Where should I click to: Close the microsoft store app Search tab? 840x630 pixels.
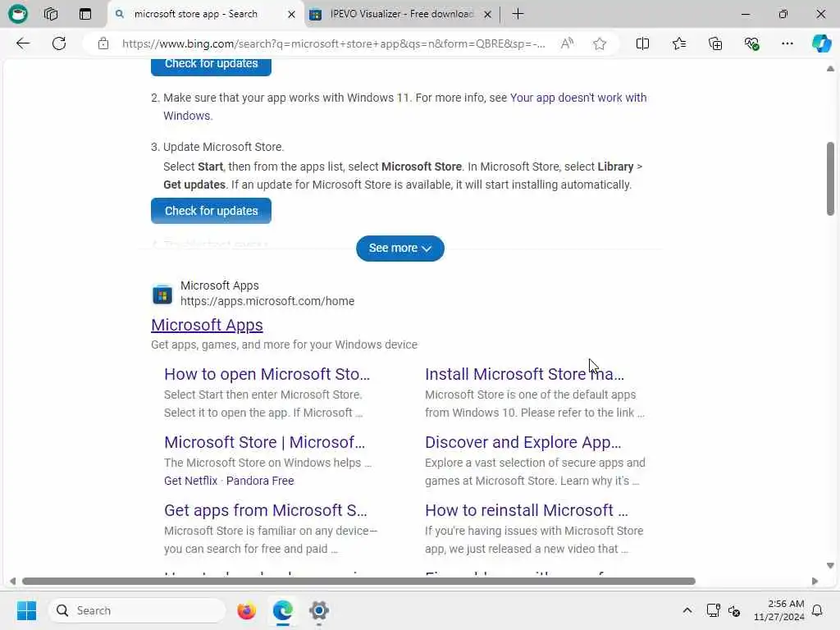click(291, 15)
